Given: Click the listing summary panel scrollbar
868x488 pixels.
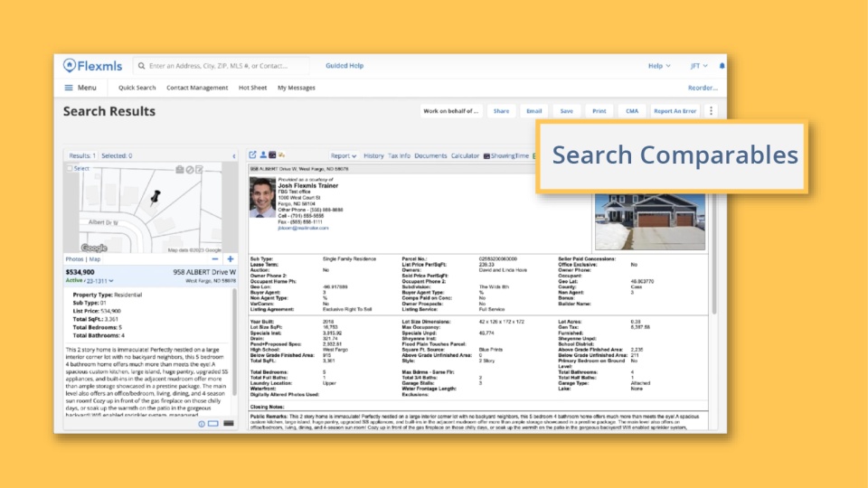Looking at the screenshot, I should point(235,343).
